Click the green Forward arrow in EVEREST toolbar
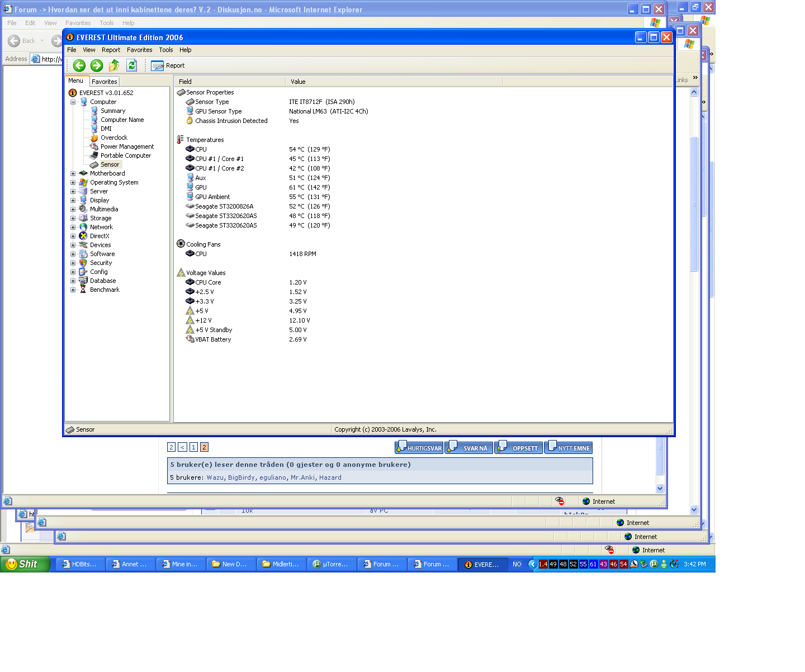The height and width of the screenshot is (672, 805). (97, 65)
